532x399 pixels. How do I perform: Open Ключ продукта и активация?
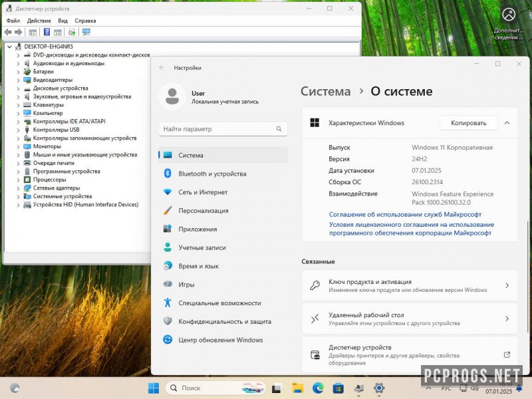(x=410, y=285)
